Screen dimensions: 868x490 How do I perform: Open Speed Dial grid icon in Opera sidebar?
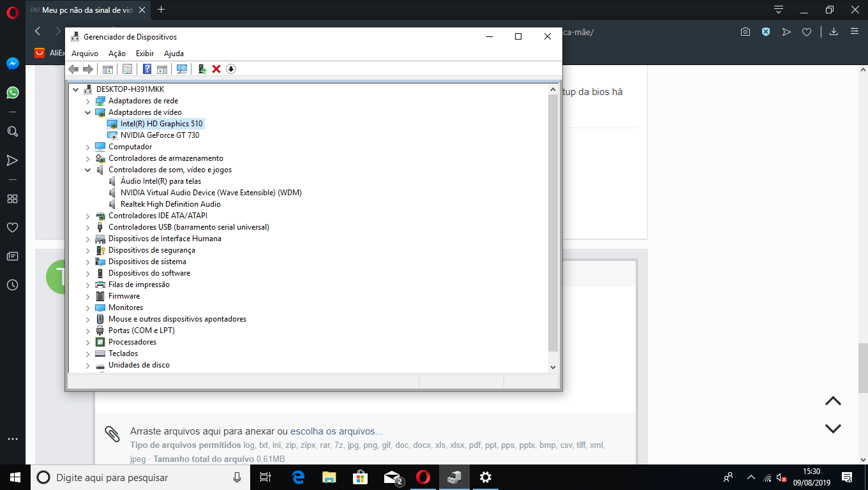coord(12,198)
